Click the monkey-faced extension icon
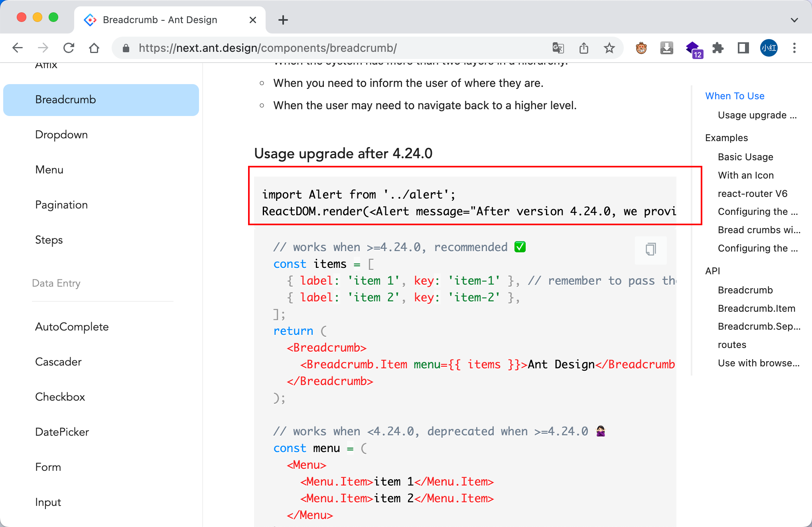The width and height of the screenshot is (812, 527). (640, 48)
